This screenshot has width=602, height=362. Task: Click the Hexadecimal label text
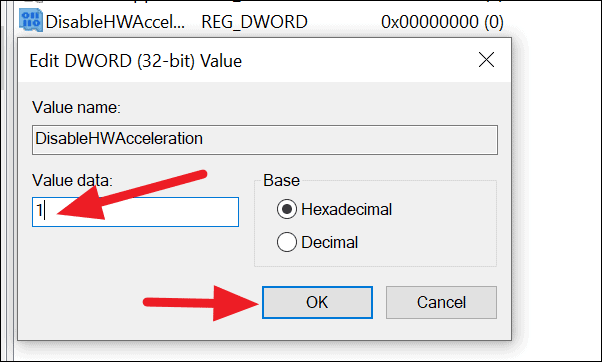pos(346,210)
